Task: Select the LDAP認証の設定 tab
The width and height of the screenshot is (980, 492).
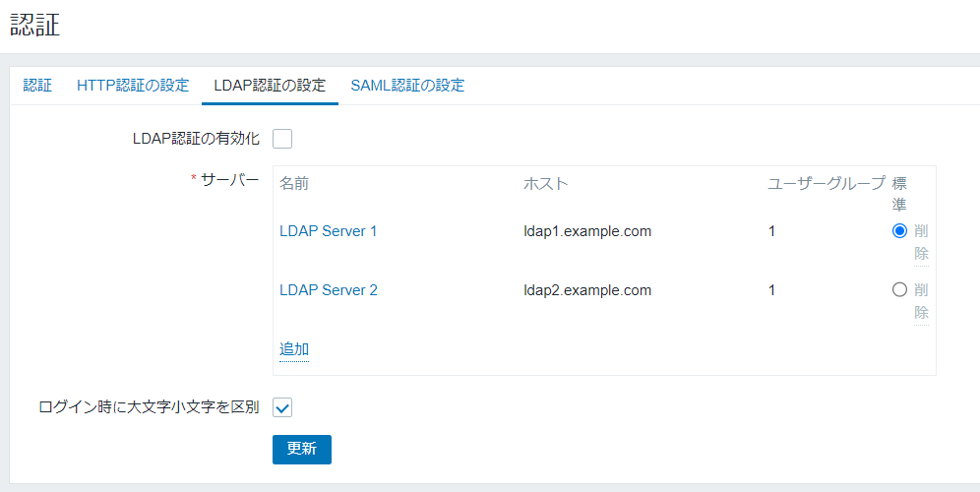Action: 270,86
